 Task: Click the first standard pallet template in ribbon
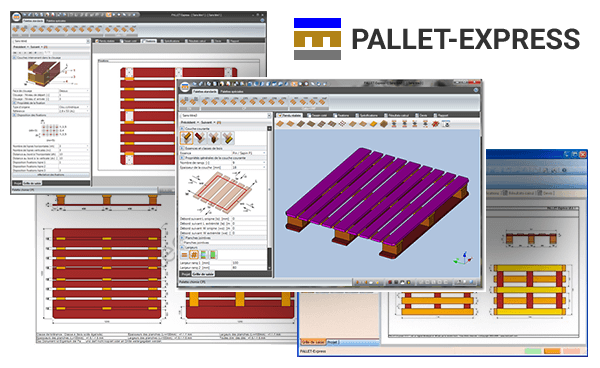(x=184, y=102)
